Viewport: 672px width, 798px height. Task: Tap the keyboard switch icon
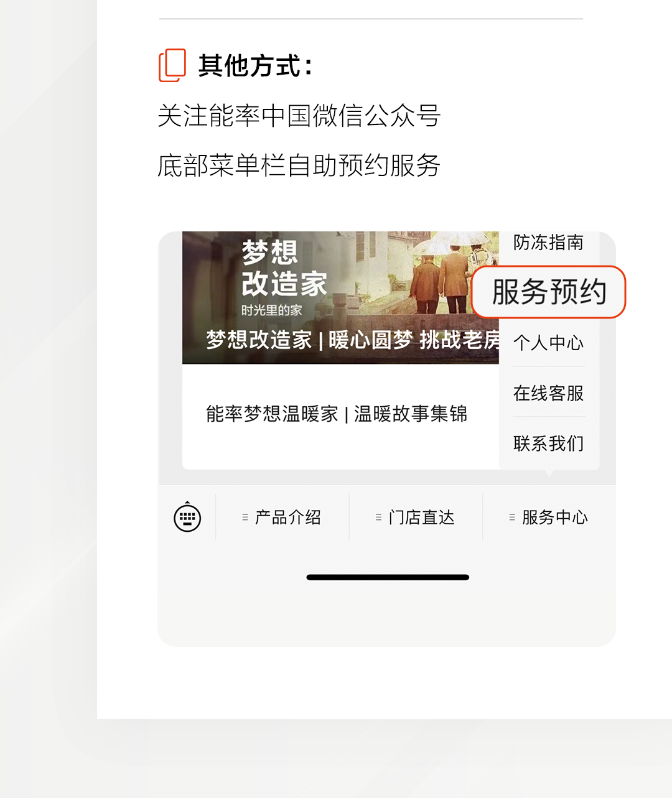click(187, 517)
